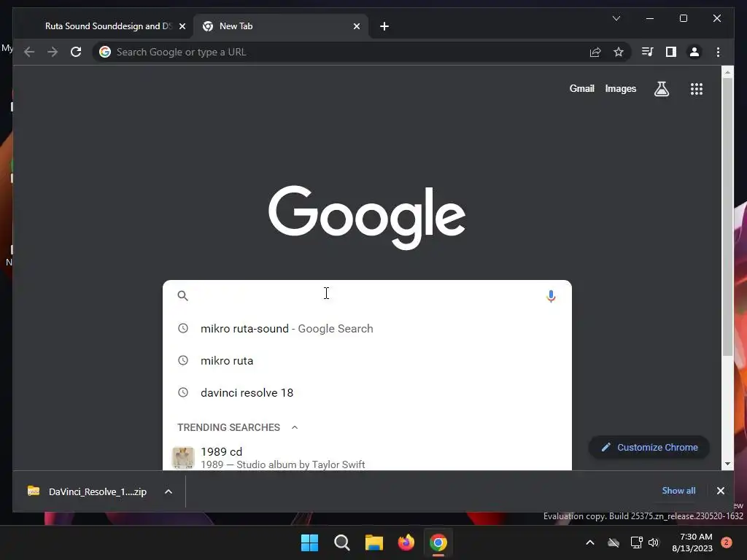Open Firefox from the taskbar
Image resolution: width=747 pixels, height=560 pixels.
(406, 542)
